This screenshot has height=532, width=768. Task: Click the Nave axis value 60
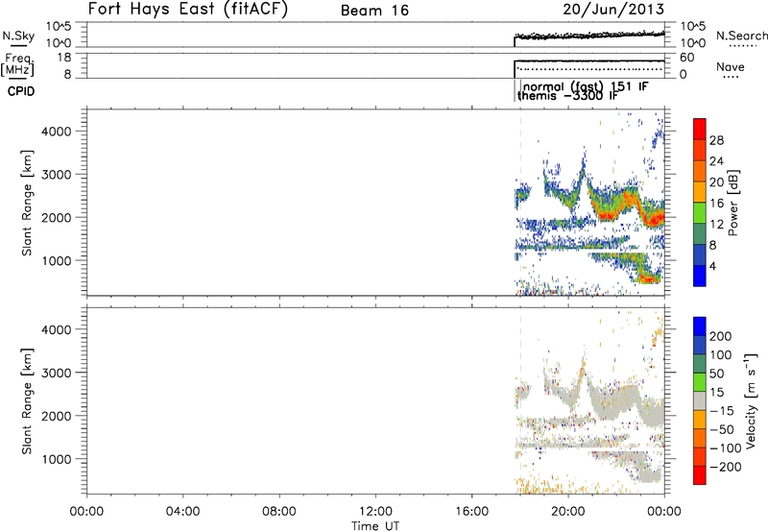(x=687, y=58)
